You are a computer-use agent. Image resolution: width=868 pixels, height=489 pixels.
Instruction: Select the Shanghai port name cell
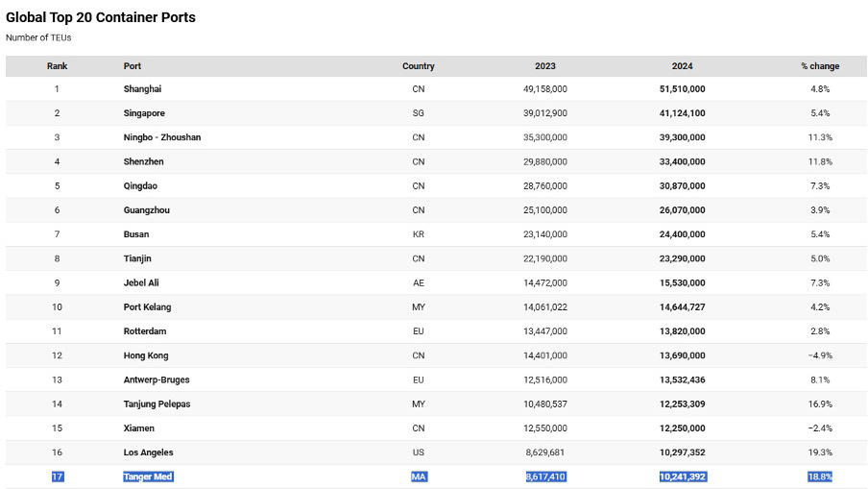click(142, 89)
